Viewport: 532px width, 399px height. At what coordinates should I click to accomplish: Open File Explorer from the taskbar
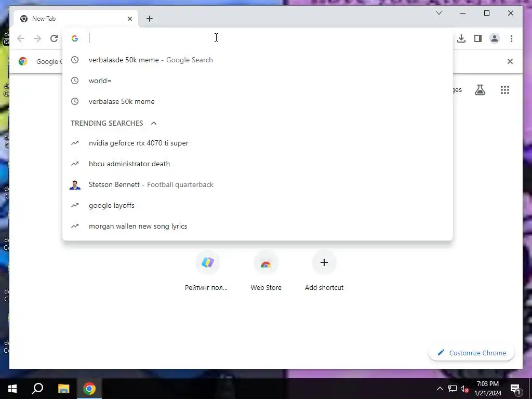63,389
